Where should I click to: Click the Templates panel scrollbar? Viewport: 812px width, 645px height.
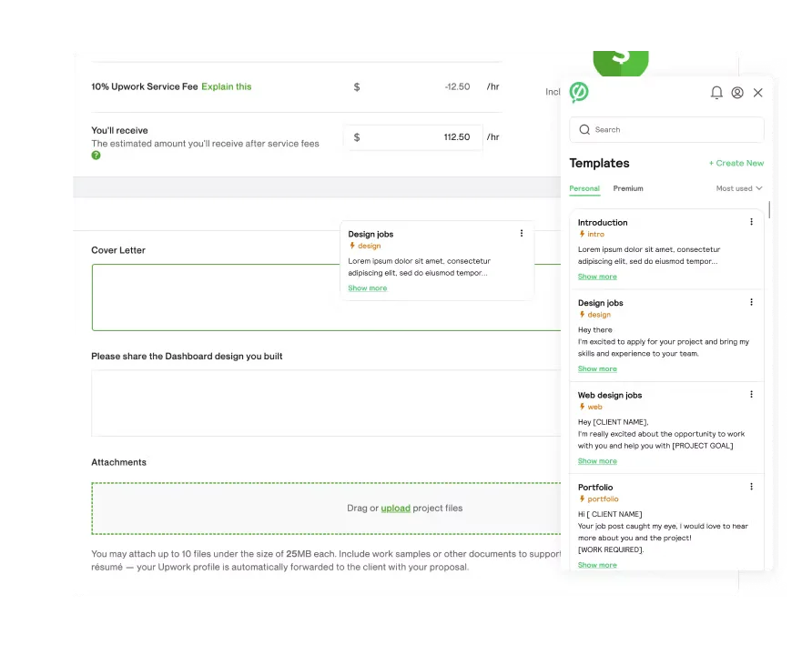[769, 209]
